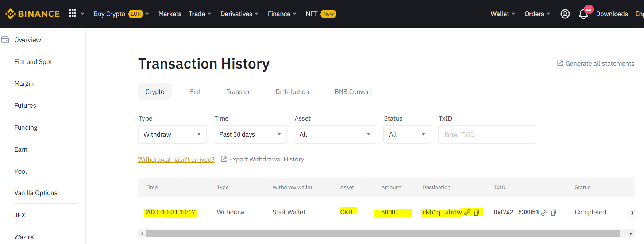
Task: Click Generate all statements
Action: pos(600,64)
